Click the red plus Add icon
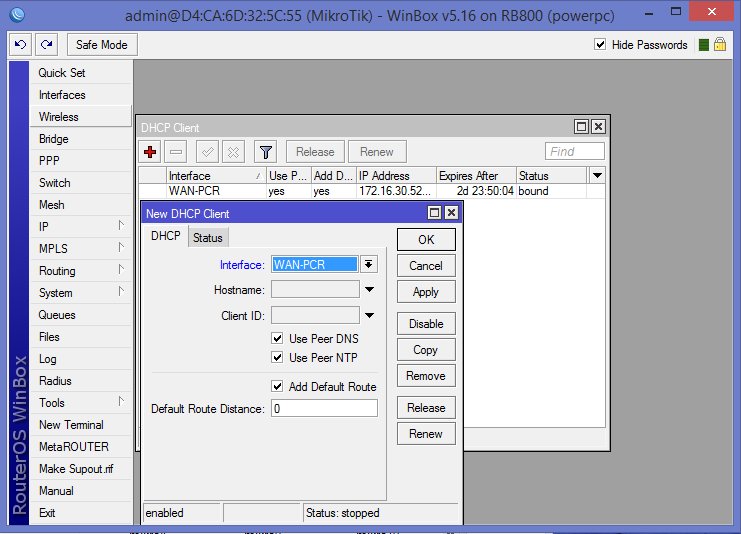 coord(150,152)
